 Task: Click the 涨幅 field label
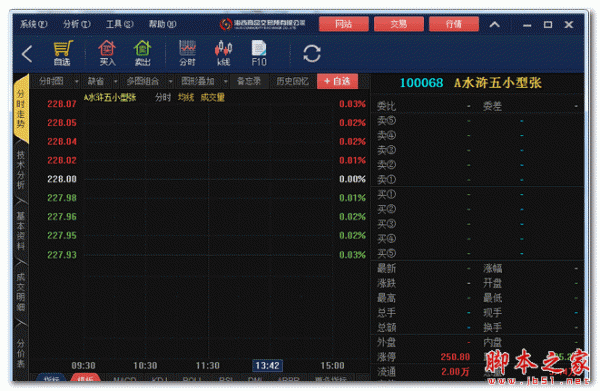tap(492, 268)
